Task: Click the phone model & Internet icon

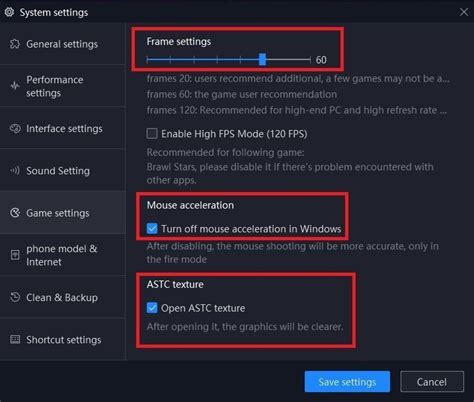Action: click(x=15, y=255)
